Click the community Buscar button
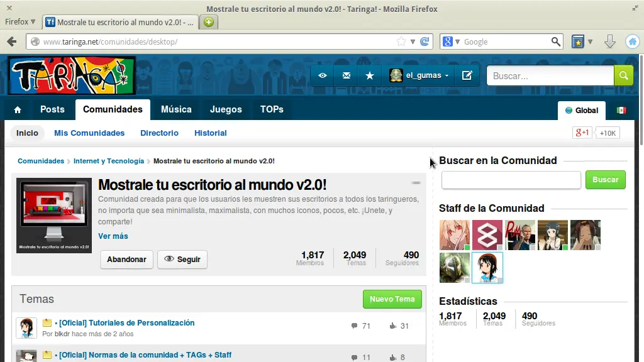The width and height of the screenshot is (644, 362). (x=606, y=180)
